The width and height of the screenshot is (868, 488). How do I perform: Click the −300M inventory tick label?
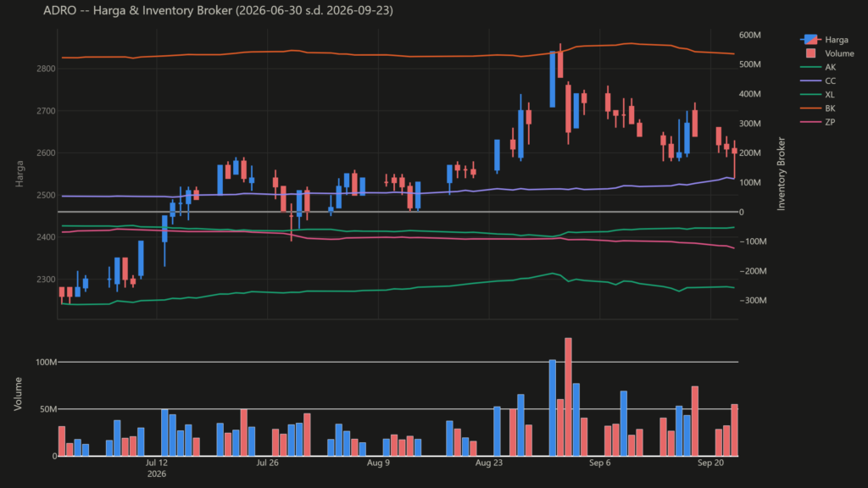point(753,301)
